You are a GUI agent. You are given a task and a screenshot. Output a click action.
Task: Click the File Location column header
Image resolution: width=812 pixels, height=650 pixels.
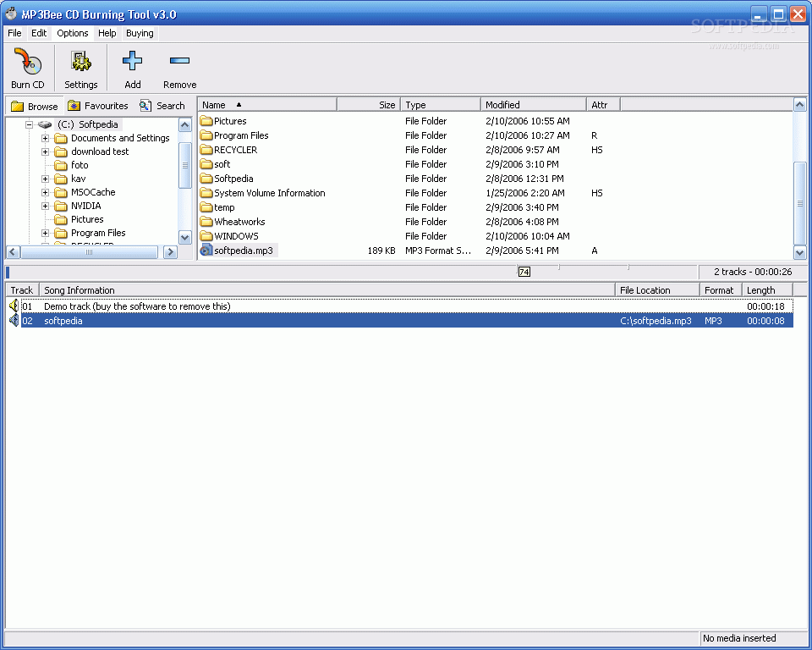click(658, 290)
